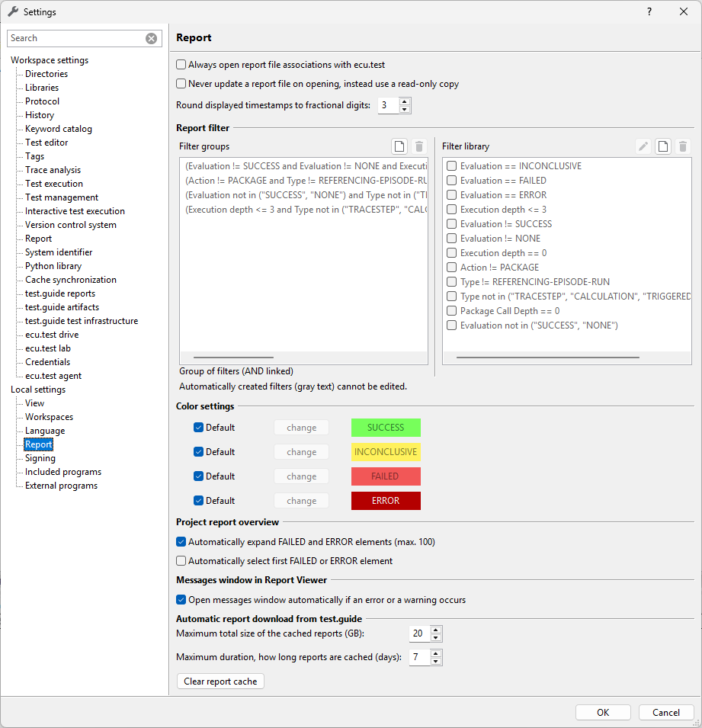Open External programs settings page
Image resolution: width=702 pixels, height=728 pixels.
[61, 486]
